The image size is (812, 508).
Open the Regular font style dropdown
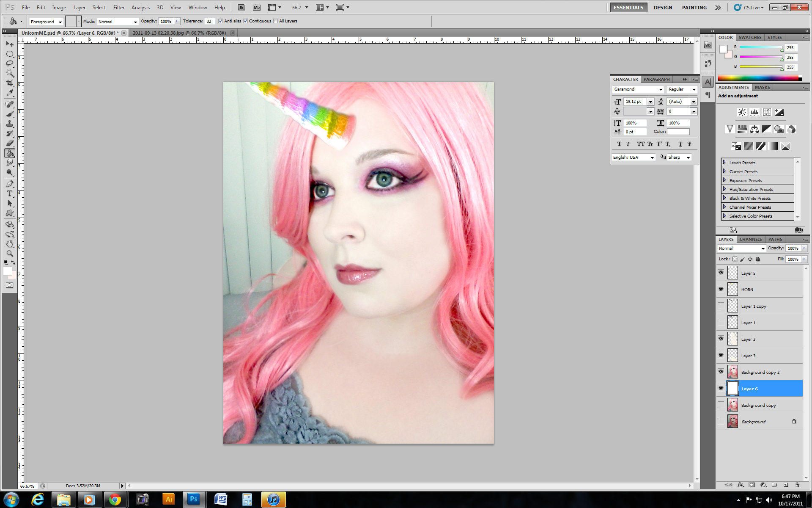pos(682,89)
